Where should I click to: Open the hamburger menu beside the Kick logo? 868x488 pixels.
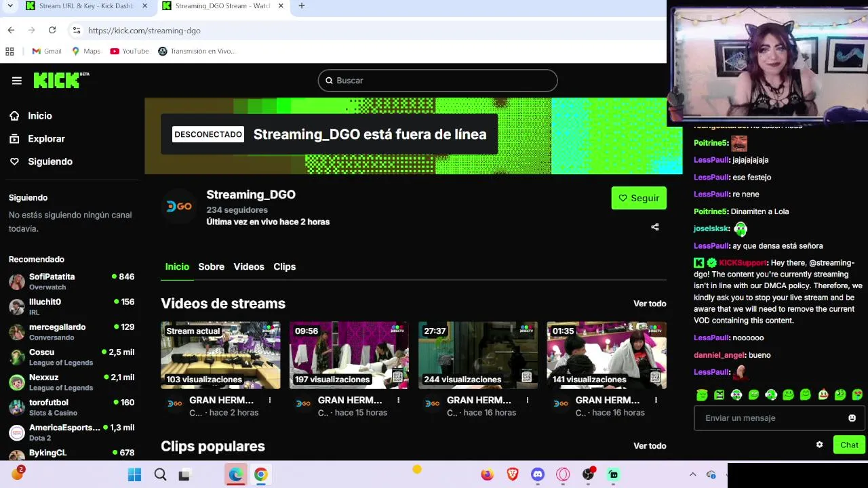(x=17, y=81)
